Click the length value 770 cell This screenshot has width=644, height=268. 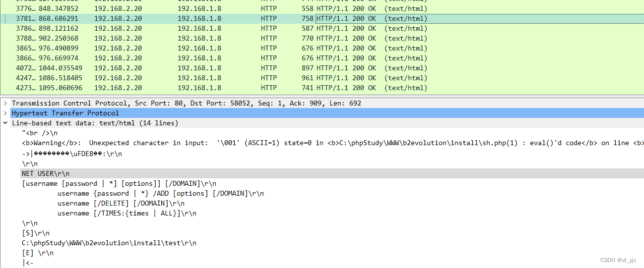[x=308, y=38]
